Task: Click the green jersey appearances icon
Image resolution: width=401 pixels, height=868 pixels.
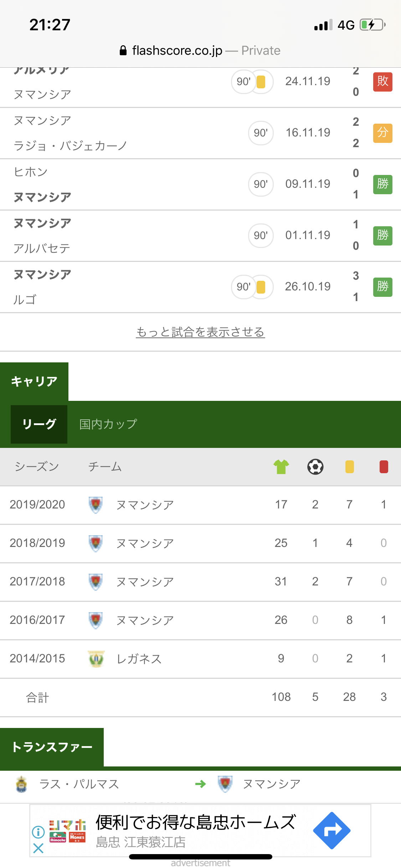Action: (x=281, y=467)
